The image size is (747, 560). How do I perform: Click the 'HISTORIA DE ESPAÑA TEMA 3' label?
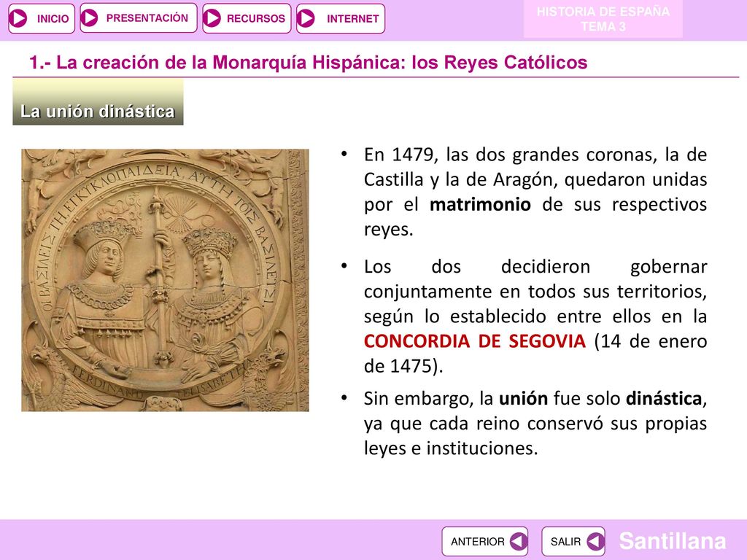pos(603,19)
